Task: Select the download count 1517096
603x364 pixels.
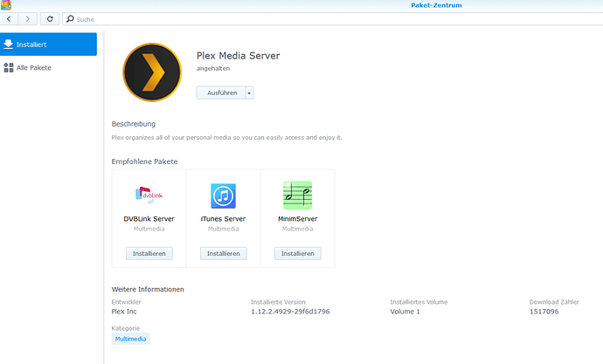Action: [544, 312]
